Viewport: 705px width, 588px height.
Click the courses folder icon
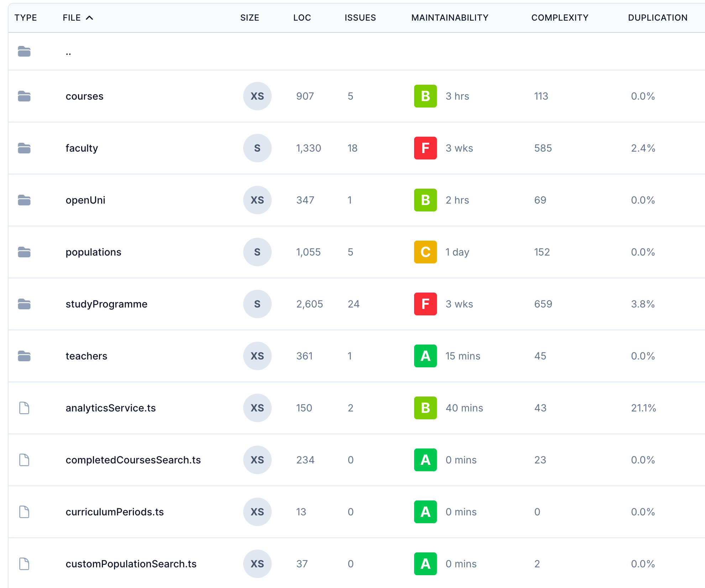[x=24, y=96]
